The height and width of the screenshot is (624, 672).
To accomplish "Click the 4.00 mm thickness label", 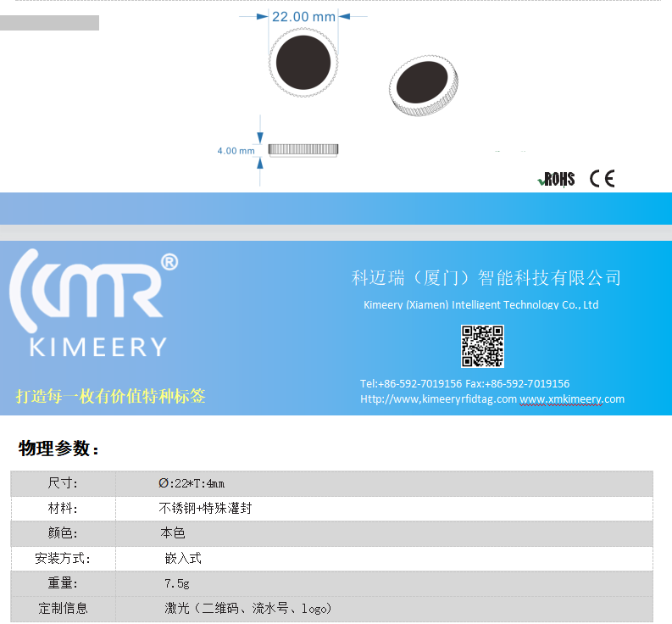I will coord(236,151).
